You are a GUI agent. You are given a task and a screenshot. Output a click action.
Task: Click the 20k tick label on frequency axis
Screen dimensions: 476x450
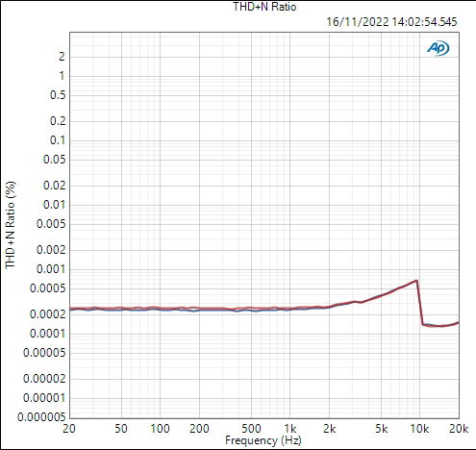pos(459,429)
